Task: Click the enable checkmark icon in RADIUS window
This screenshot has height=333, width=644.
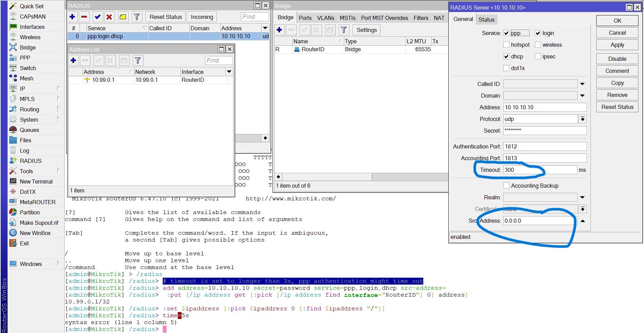Action: [x=97, y=17]
